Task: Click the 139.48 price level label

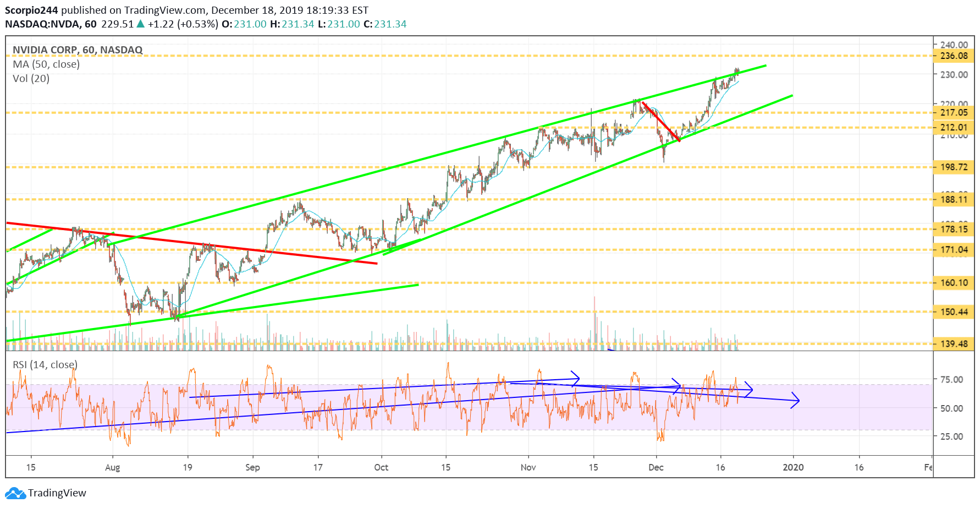Action: (954, 344)
